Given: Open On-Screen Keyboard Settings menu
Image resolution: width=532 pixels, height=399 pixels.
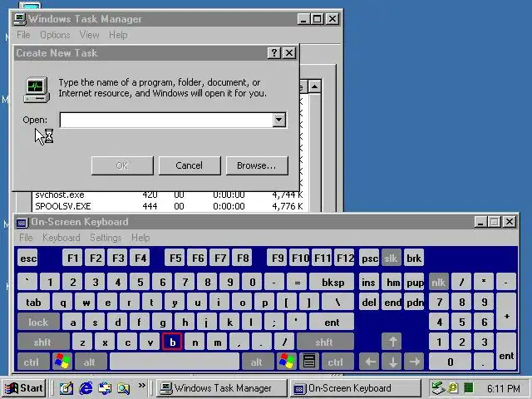Looking at the screenshot, I should tap(106, 238).
